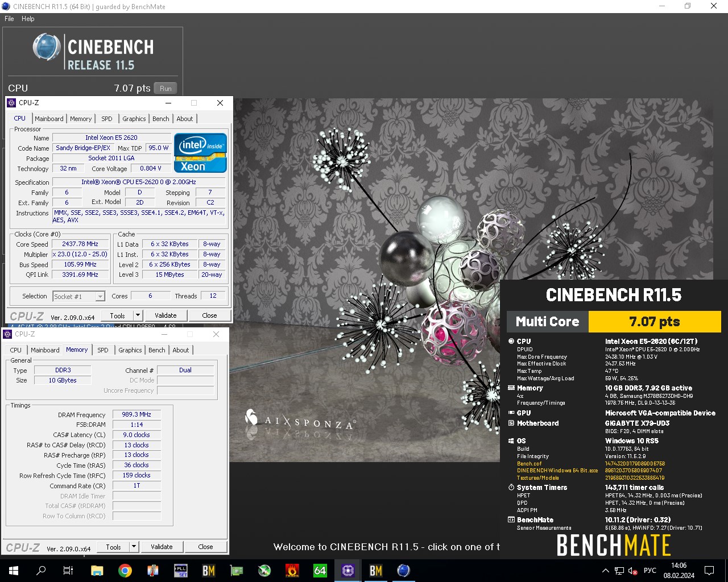The height and width of the screenshot is (582, 728).
Task: Click Close button in CPU-Z memory window
Action: click(x=205, y=547)
